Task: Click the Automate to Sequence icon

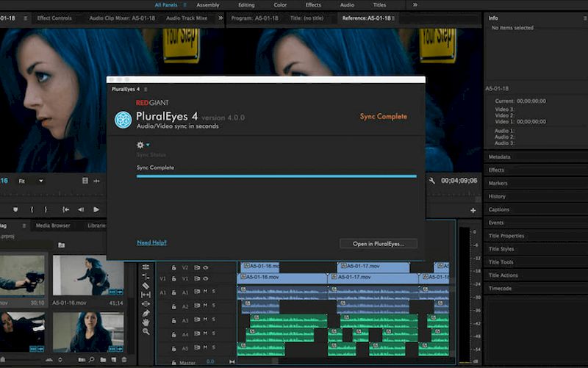Action: (82, 360)
